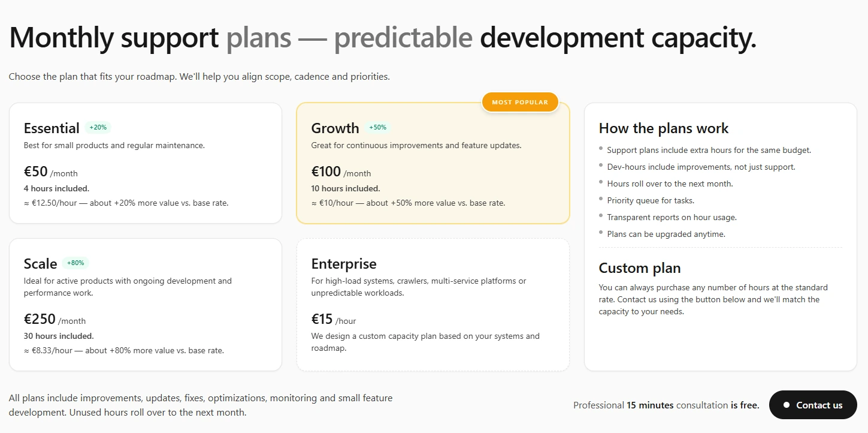This screenshot has height=433, width=868.
Task: Click the dotted divider under plan bullets
Action: [x=719, y=248]
